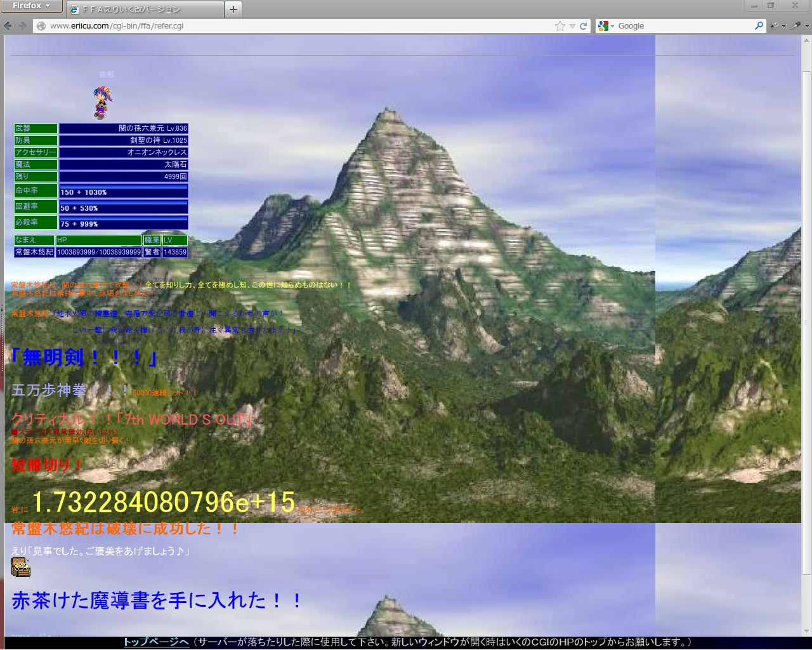Click the treasure chest icon
The image size is (812, 650).
21,567
